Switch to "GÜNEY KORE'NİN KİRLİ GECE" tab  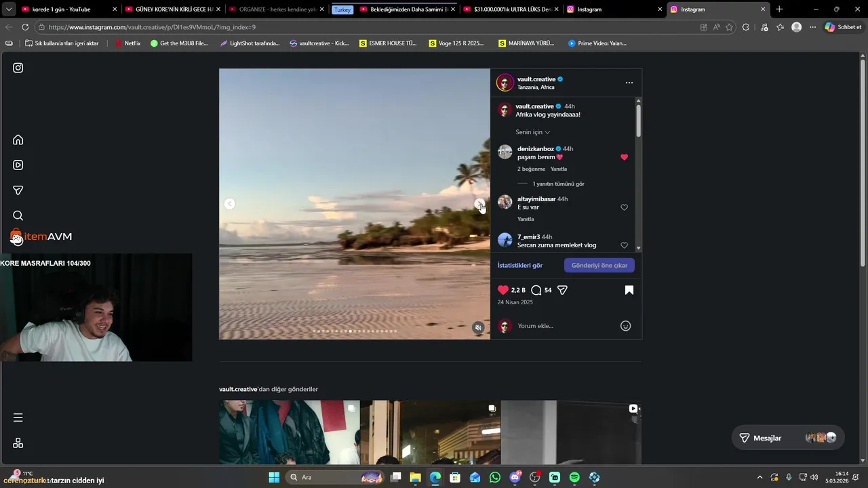pyautogui.click(x=172, y=9)
